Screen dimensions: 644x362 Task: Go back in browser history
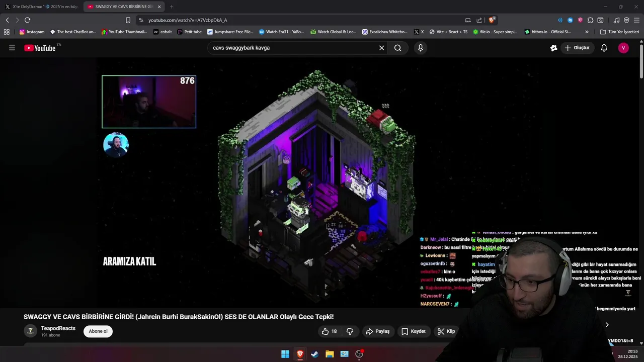click(7, 20)
